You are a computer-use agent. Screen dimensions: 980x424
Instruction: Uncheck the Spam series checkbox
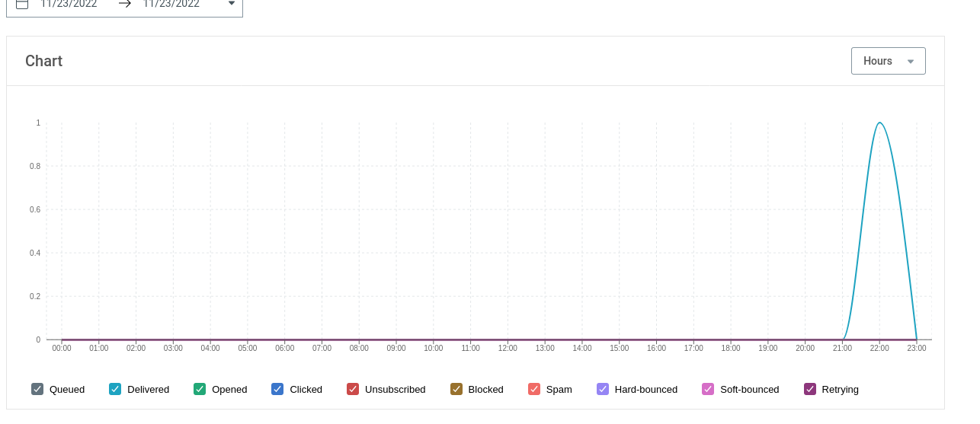tap(534, 389)
